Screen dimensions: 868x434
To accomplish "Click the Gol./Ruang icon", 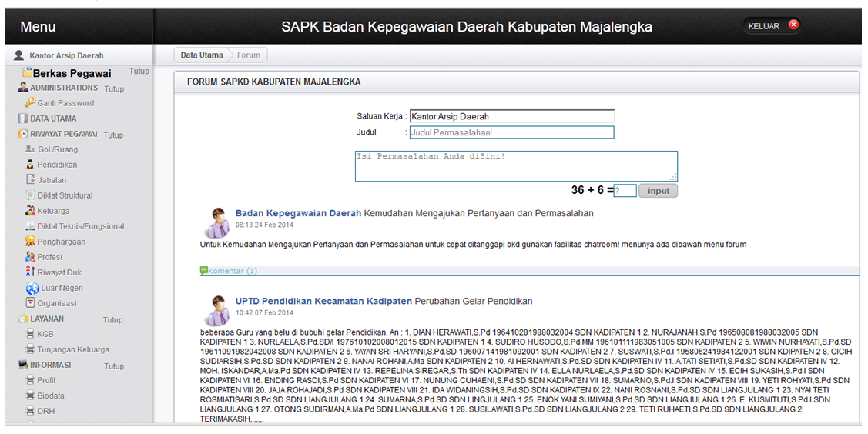I will [31, 149].
